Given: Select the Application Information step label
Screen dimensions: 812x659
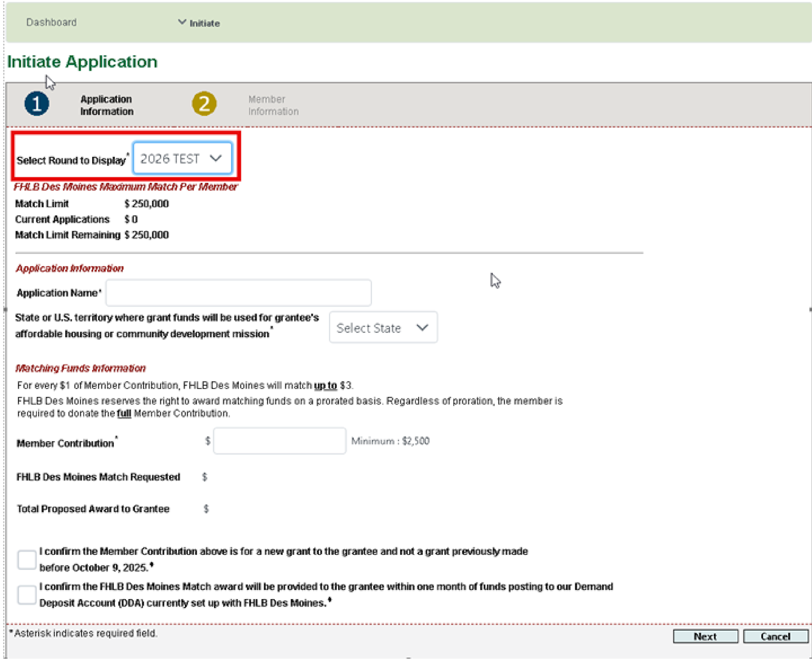Looking at the screenshot, I should (107, 105).
